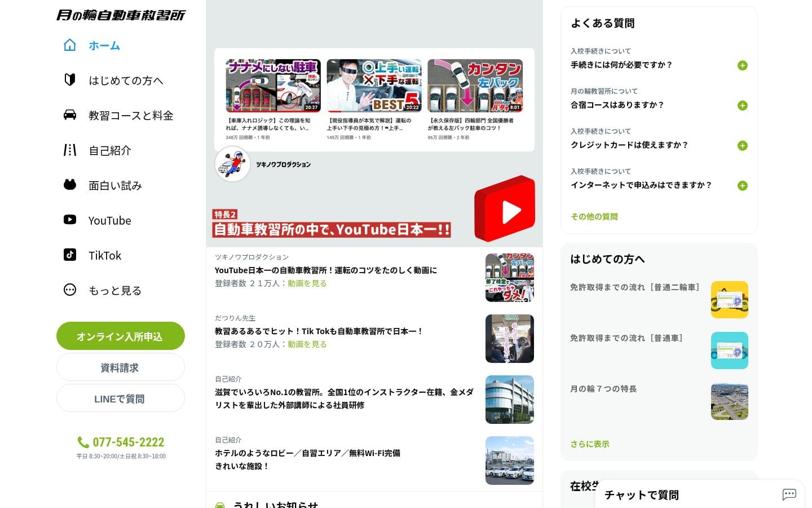Click the 月の輪自動車教習所 logo
Viewport: 812px width, 508px height.
(x=121, y=15)
